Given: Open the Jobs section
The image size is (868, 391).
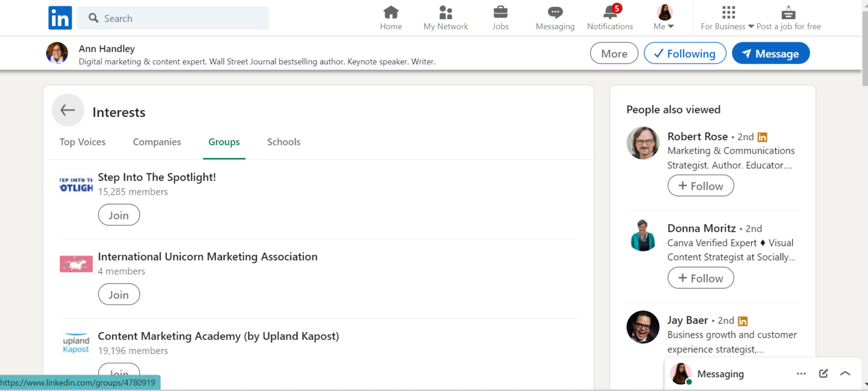Looking at the screenshot, I should 501,18.
